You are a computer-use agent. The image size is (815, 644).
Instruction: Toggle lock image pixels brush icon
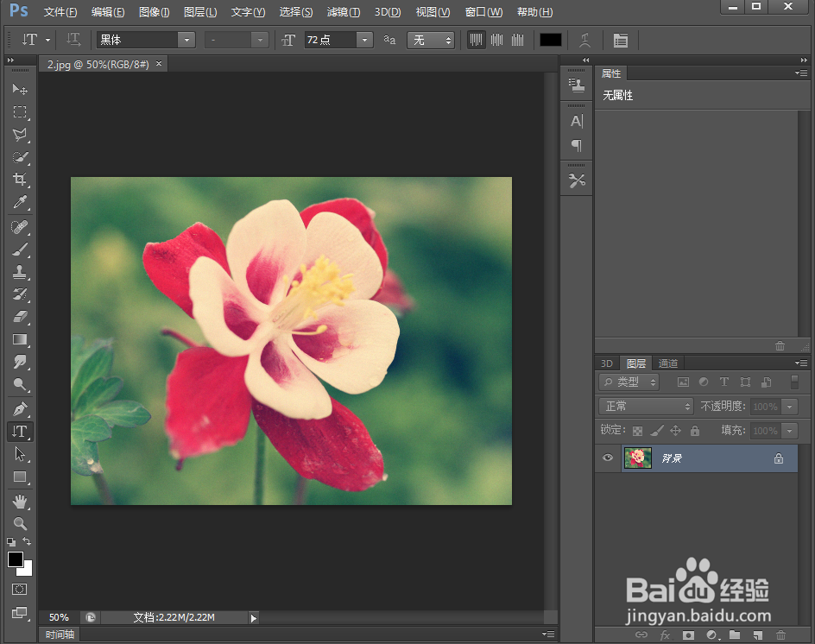pos(657,431)
